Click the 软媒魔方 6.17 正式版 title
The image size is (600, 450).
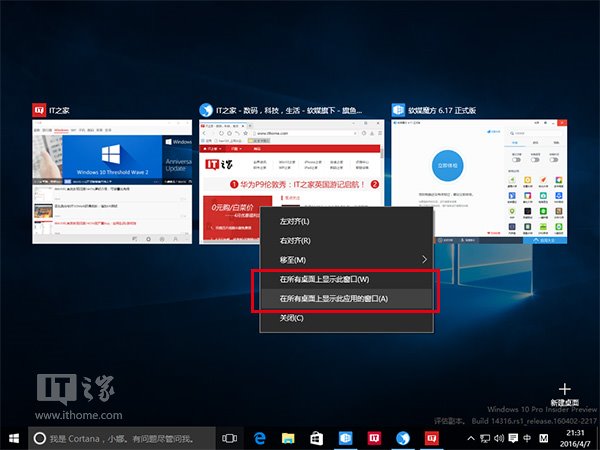pos(442,111)
